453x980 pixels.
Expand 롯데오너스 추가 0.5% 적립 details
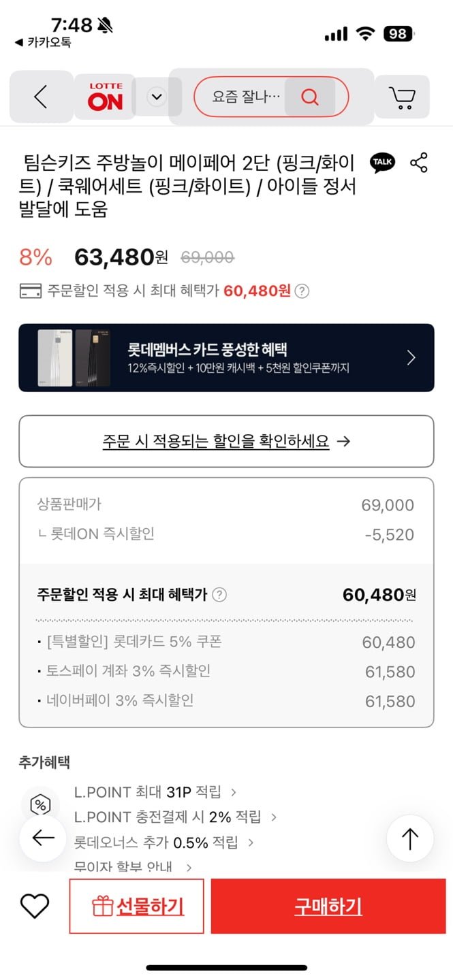click(x=163, y=843)
